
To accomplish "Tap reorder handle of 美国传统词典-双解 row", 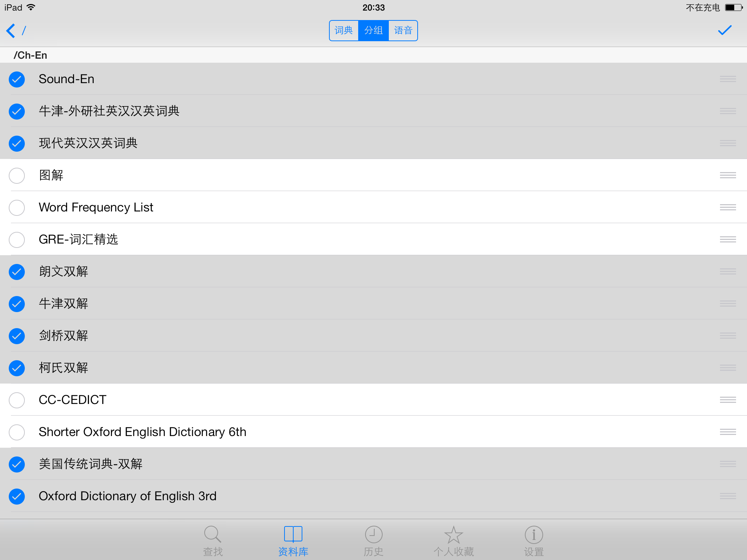I will [x=728, y=464].
